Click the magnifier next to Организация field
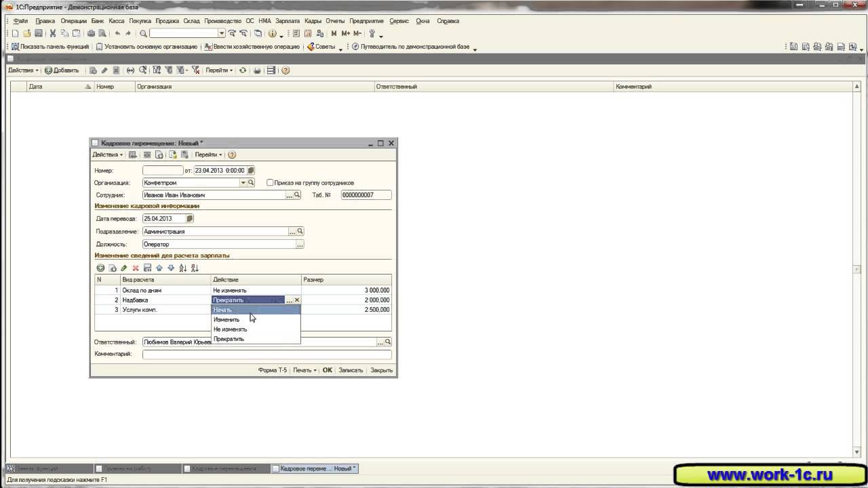The height and width of the screenshot is (488, 868). click(x=251, y=183)
